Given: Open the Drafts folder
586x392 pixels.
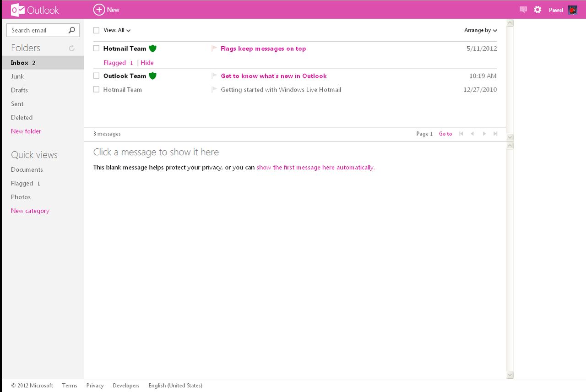Looking at the screenshot, I should click(19, 90).
